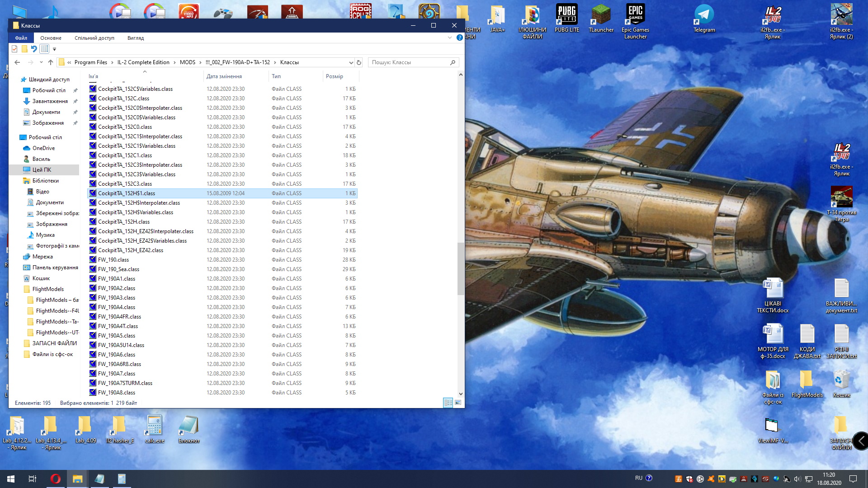868x488 pixels.
Task: Refresh the current folder view
Action: click(x=359, y=62)
